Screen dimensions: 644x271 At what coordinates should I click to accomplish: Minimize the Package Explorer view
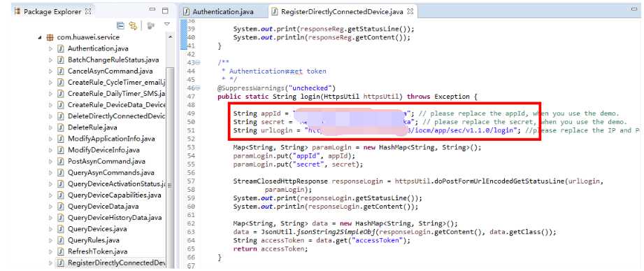pyautogui.click(x=152, y=10)
